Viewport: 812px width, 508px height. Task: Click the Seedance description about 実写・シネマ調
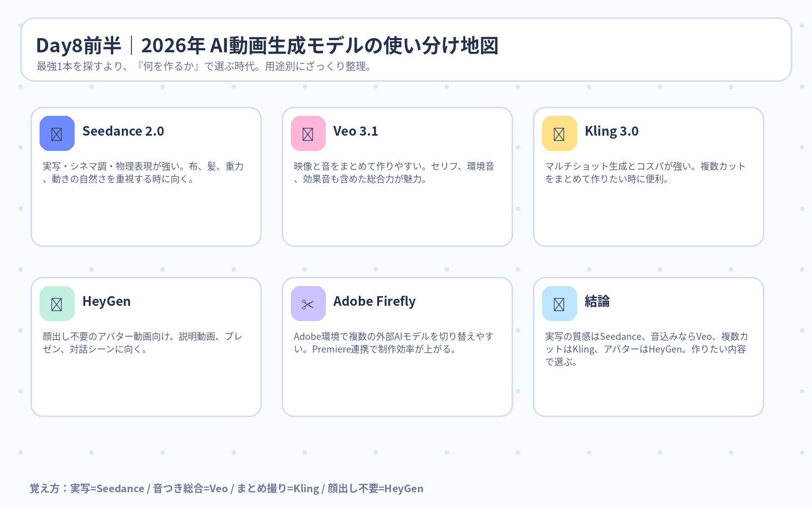click(143, 173)
